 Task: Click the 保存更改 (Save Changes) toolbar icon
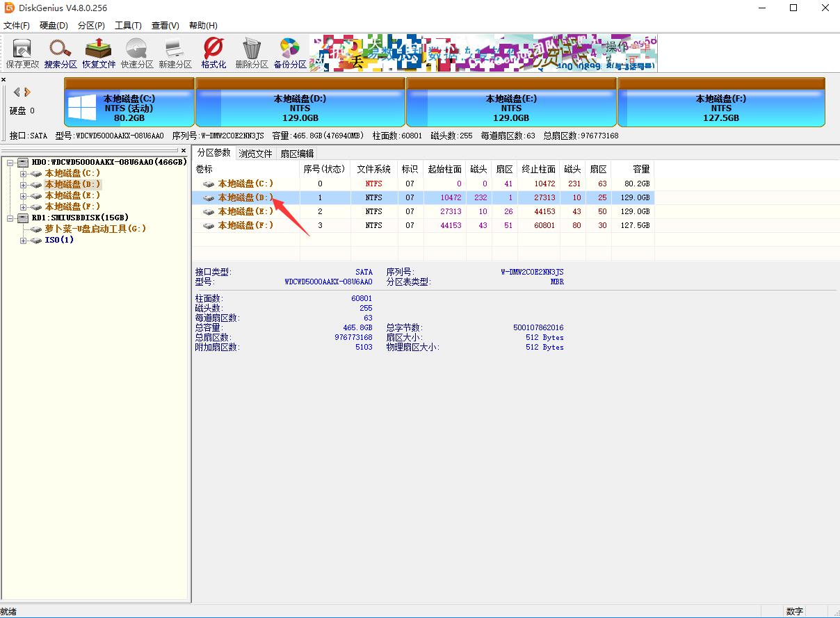pyautogui.click(x=22, y=53)
